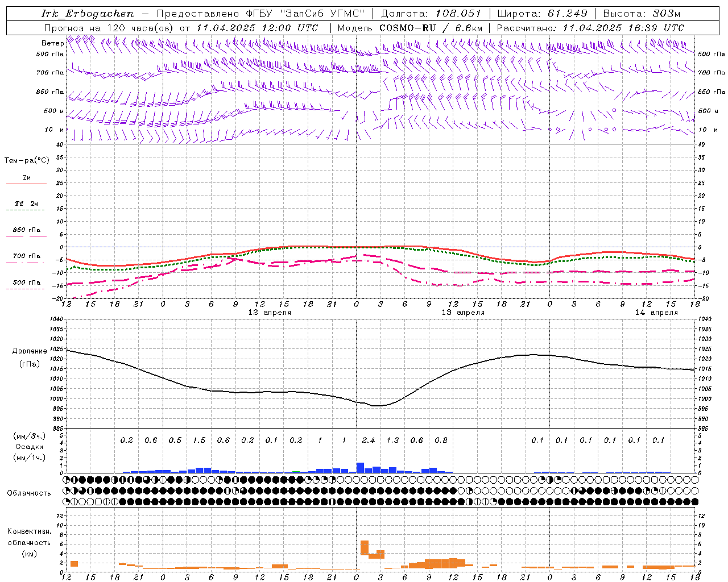The height and width of the screenshot is (582, 728).
Task: Select the Td 2м legend entry
Action: 27,203
